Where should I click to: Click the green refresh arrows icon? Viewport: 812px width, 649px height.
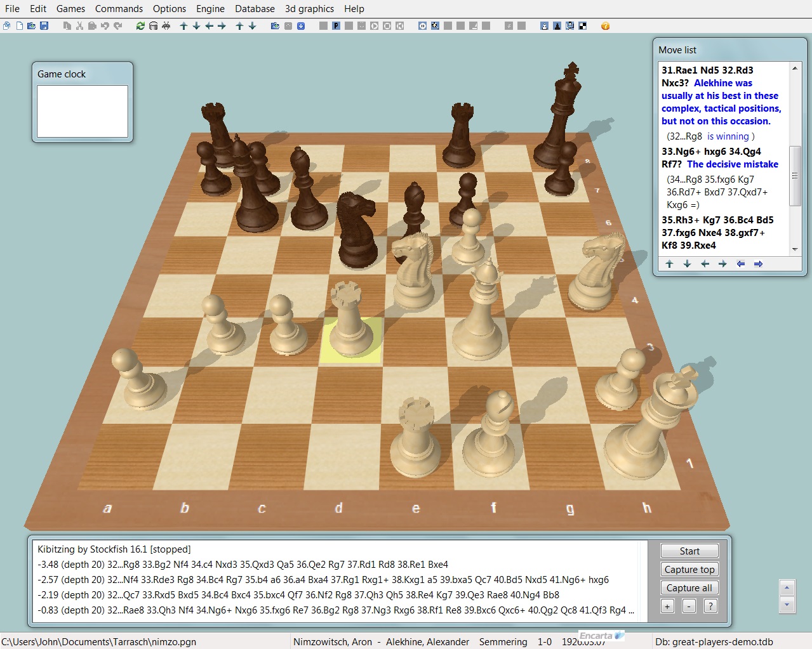point(140,26)
